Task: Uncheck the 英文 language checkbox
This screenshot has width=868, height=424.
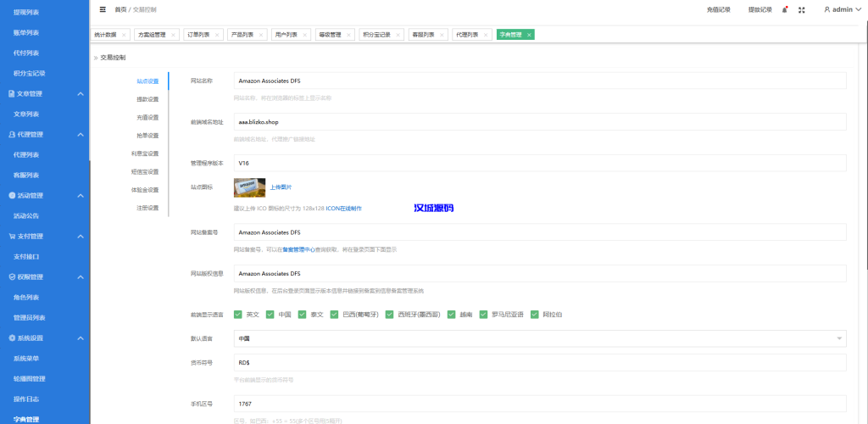Action: [238, 314]
